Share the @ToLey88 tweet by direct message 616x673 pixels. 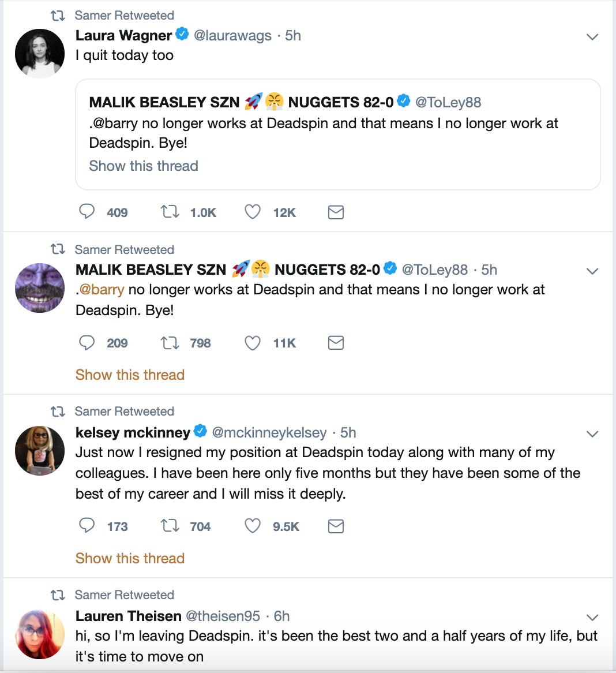pos(336,343)
